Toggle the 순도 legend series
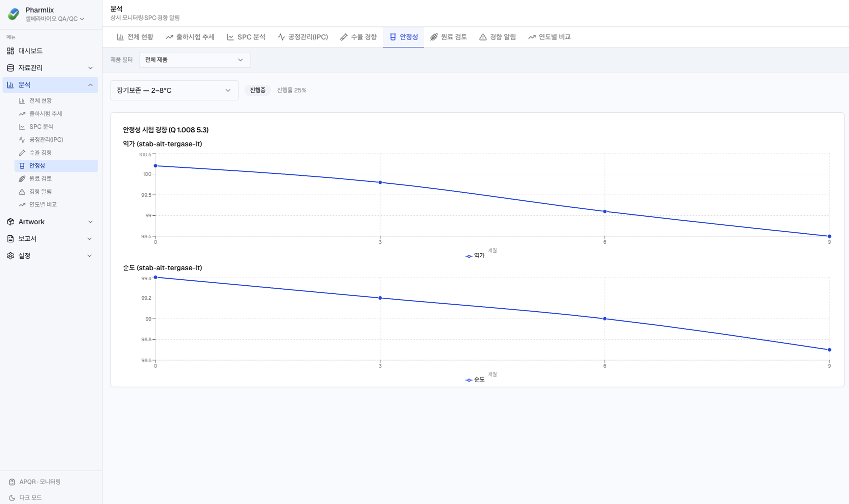The image size is (849, 504). point(475,380)
